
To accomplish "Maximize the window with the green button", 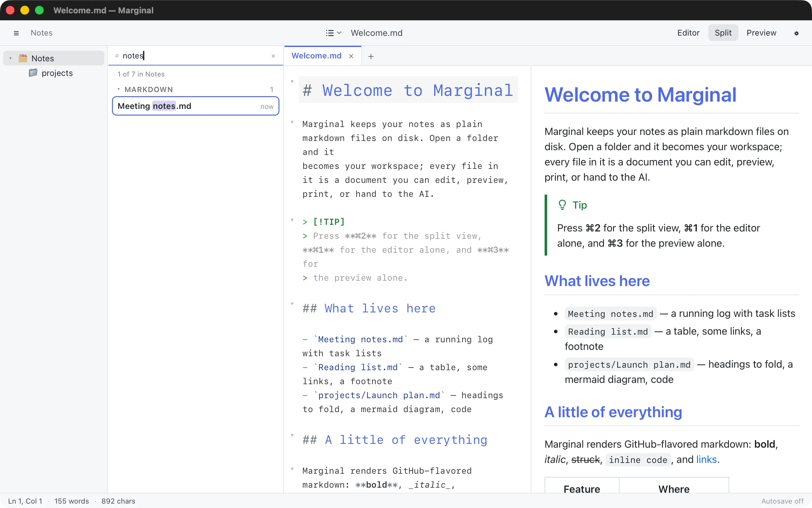I will pos(39,10).
